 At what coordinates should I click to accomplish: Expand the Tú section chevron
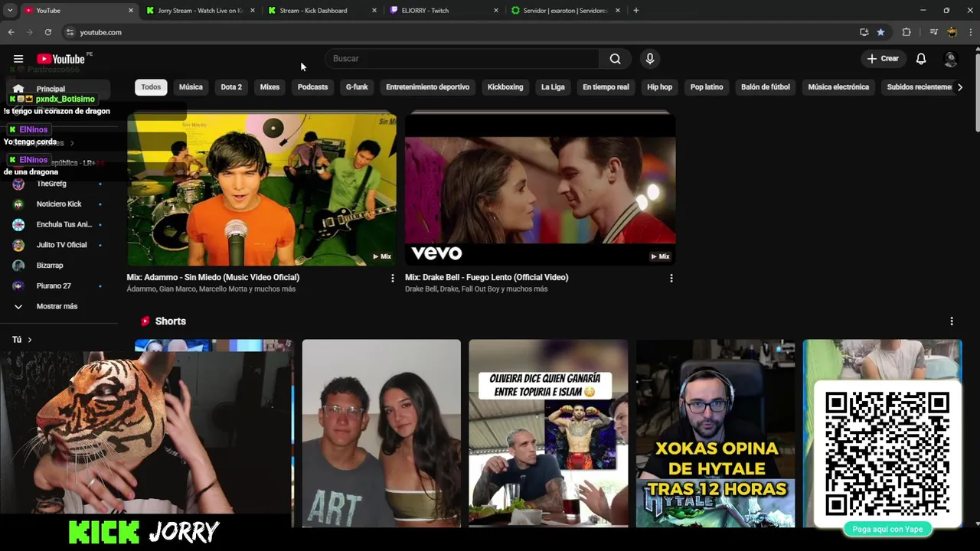(30, 340)
